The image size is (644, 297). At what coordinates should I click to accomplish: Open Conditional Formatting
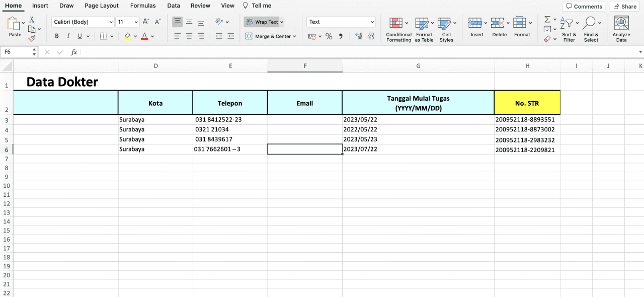[x=398, y=29]
